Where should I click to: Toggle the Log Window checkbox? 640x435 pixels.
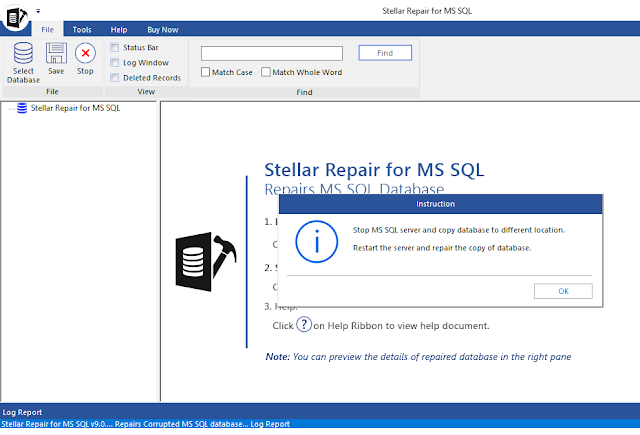[x=115, y=62]
